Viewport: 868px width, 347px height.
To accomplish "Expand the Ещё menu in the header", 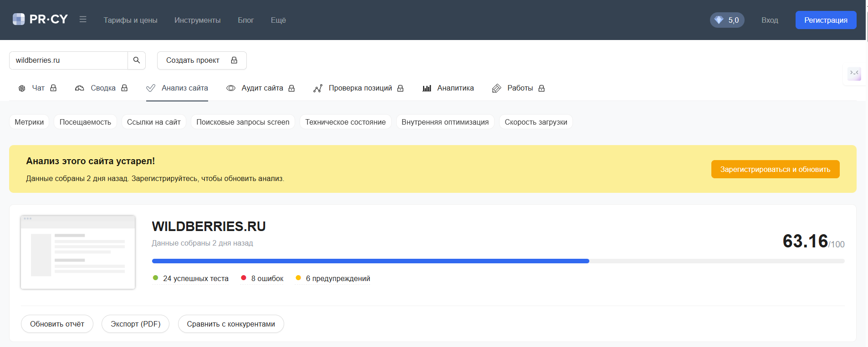I will [x=278, y=20].
